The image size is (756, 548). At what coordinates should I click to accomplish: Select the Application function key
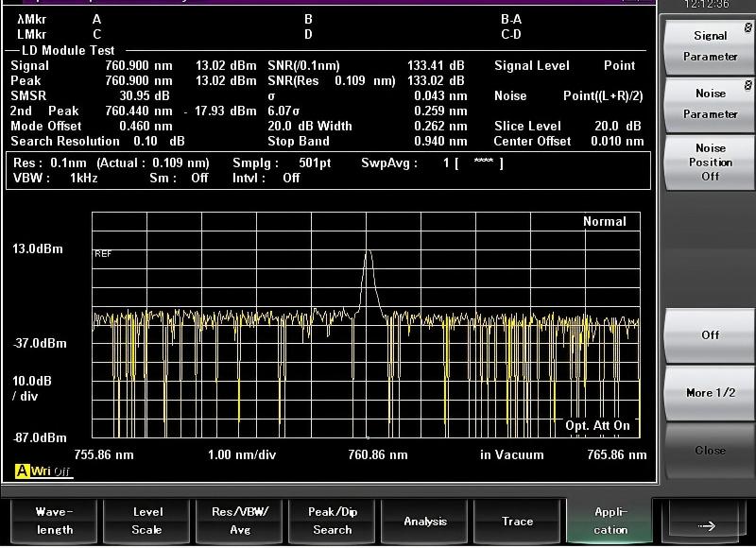tap(610, 521)
